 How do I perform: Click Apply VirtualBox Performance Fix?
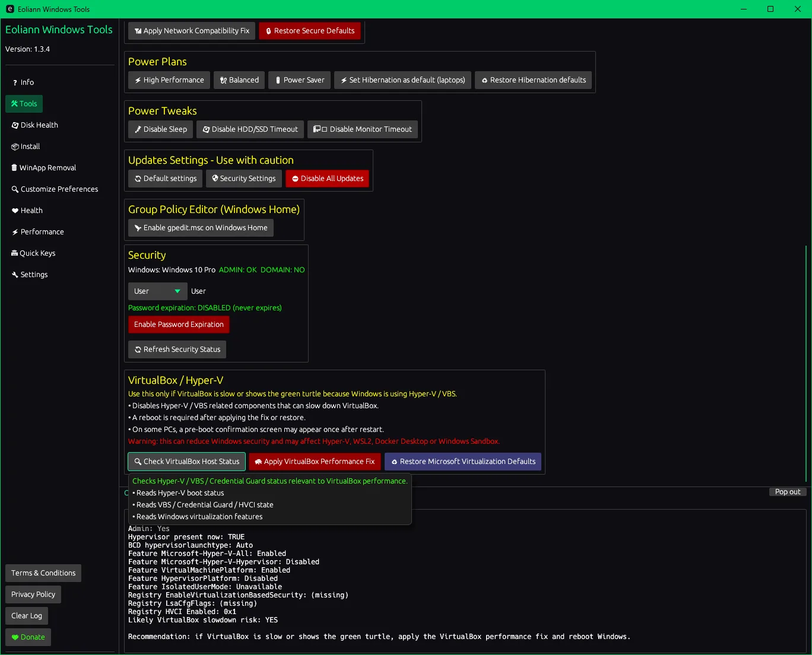tap(315, 462)
